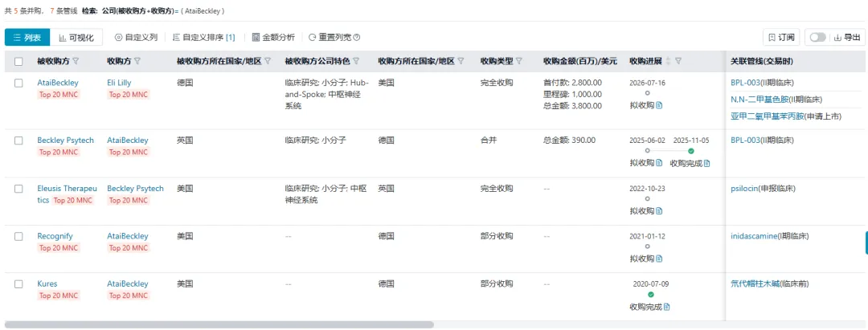Open filter for 收购方 column
868x330 pixels.
(137, 61)
